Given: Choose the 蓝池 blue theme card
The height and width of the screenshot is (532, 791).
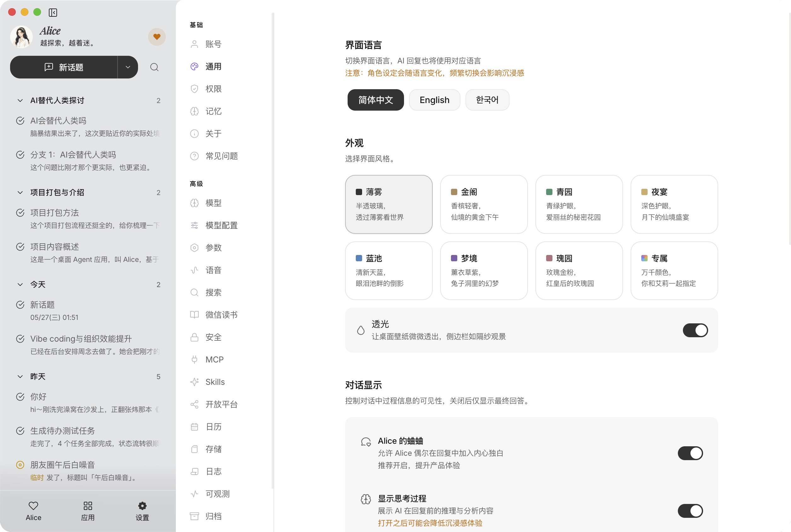Looking at the screenshot, I should 389,270.
